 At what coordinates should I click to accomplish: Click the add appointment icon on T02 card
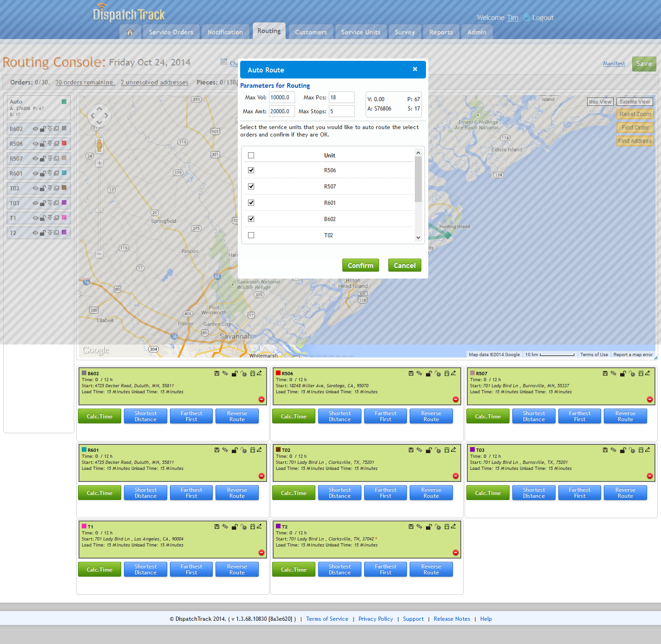[446, 449]
